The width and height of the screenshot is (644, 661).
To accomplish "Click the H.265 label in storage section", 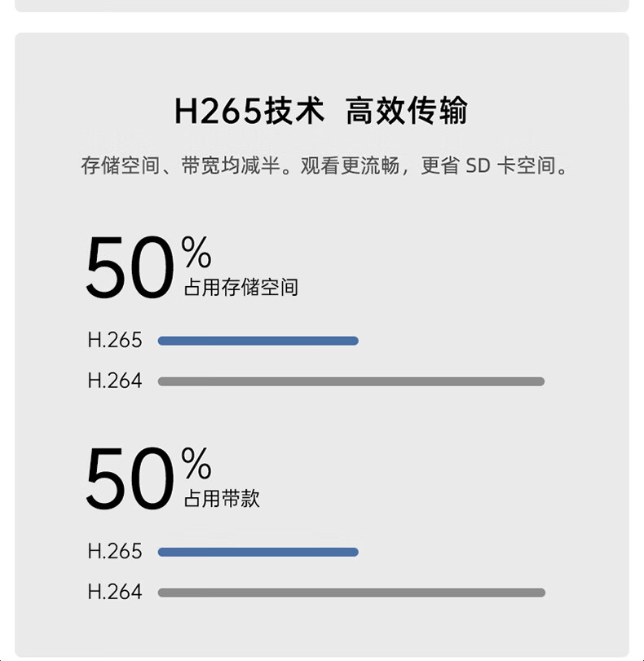I will [115, 340].
